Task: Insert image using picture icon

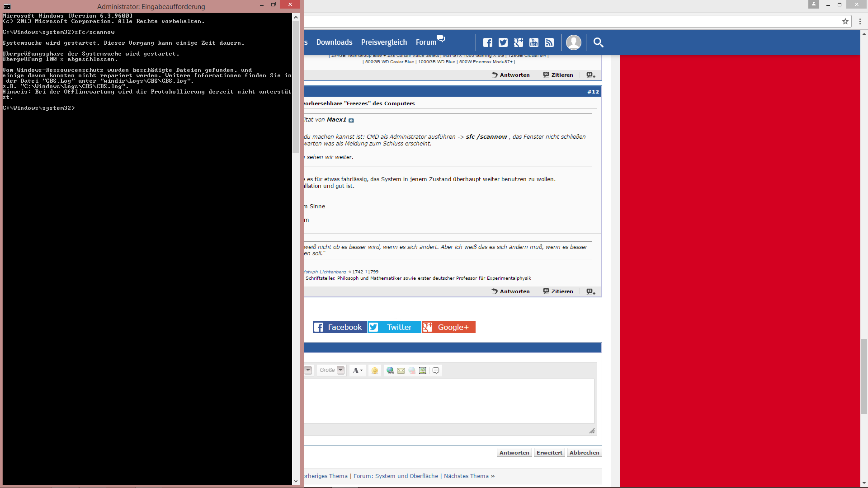Action: click(423, 371)
